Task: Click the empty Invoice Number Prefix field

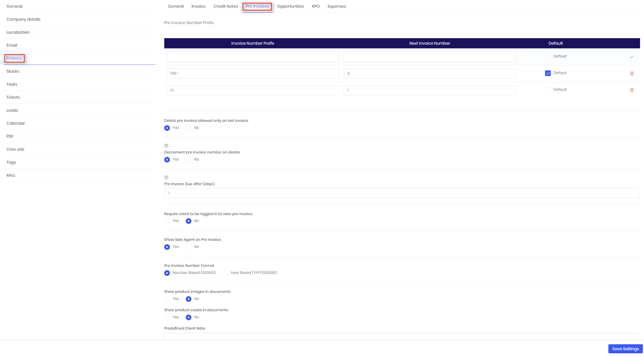Action: (252, 57)
